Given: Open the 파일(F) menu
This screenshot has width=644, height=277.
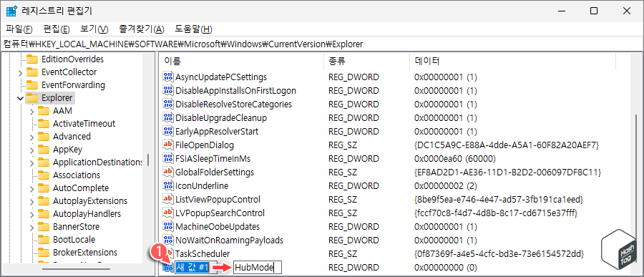Looking at the screenshot, I should (x=19, y=29).
